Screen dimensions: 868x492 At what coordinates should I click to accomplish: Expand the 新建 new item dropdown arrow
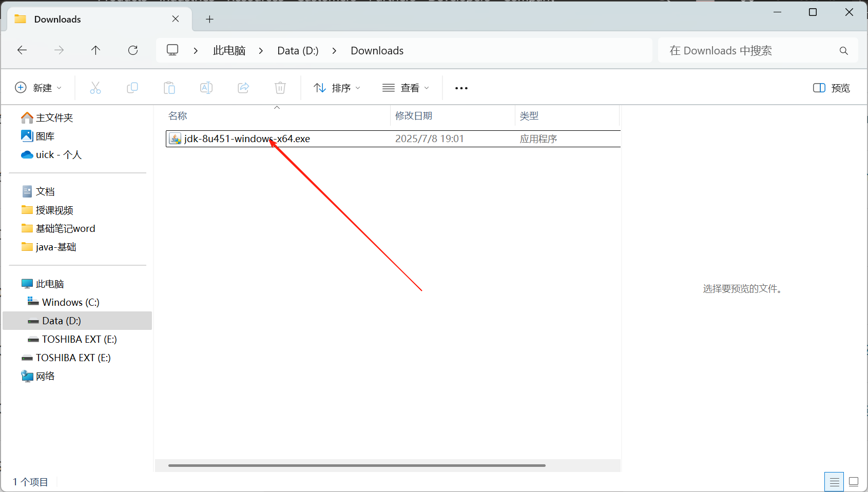click(x=59, y=87)
